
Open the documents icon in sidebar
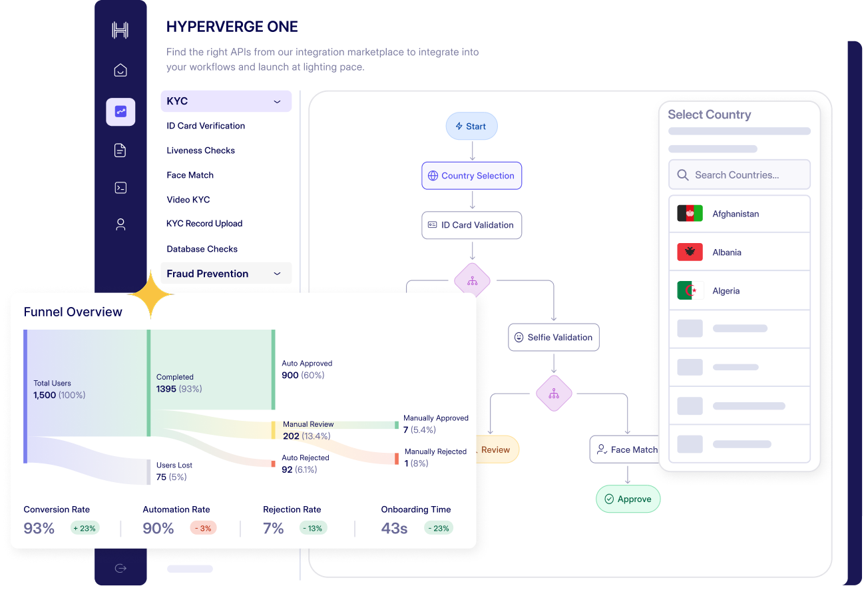click(120, 150)
